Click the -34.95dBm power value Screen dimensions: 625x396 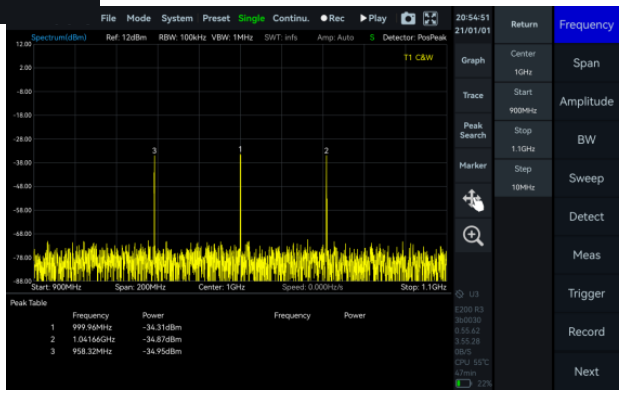pyautogui.click(x=162, y=351)
